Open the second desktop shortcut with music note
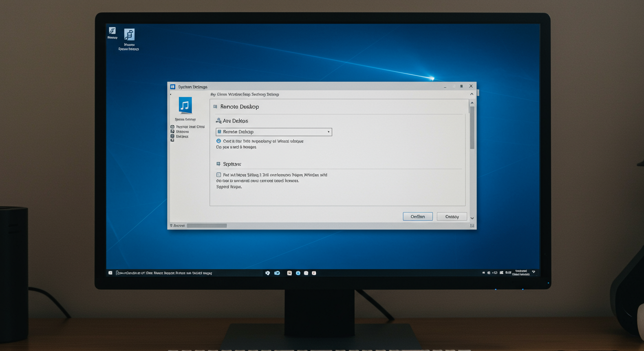 click(129, 35)
